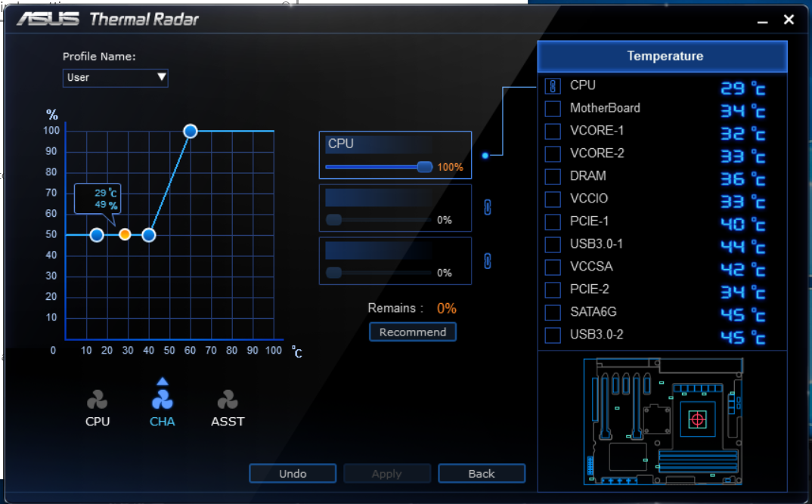The width and height of the screenshot is (812, 504).
Task: Click the USB3.0-1 temperature reading 44 °C
Action: [742, 247]
